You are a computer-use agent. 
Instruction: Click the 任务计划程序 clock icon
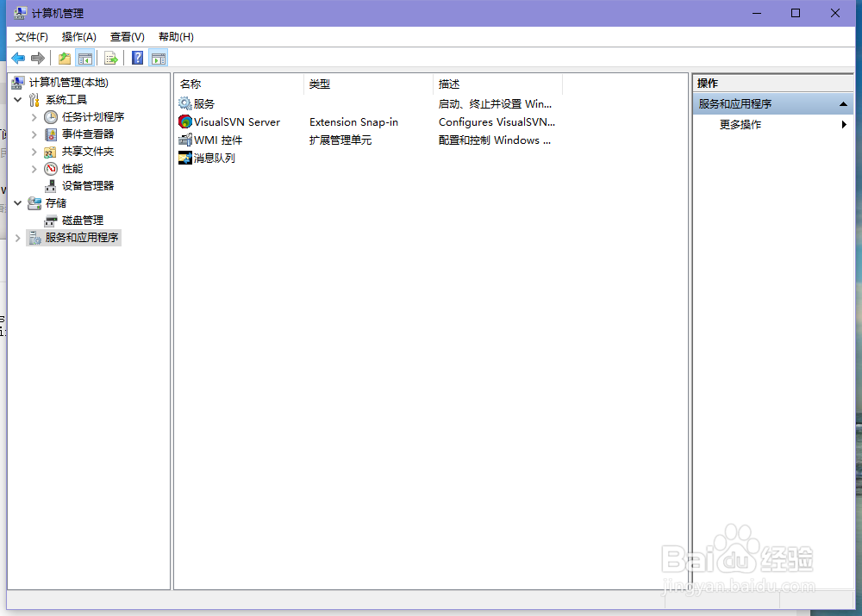point(51,116)
